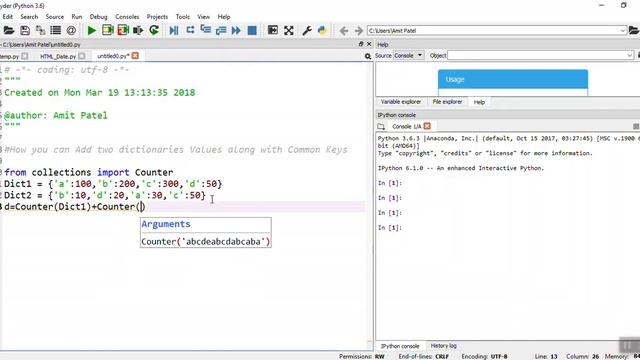Open the Debug menu

coord(98,17)
